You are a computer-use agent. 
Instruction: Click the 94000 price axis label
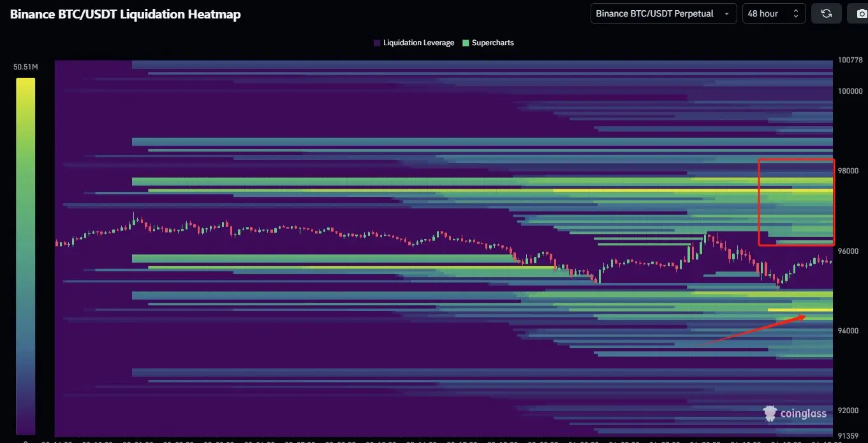(848, 331)
